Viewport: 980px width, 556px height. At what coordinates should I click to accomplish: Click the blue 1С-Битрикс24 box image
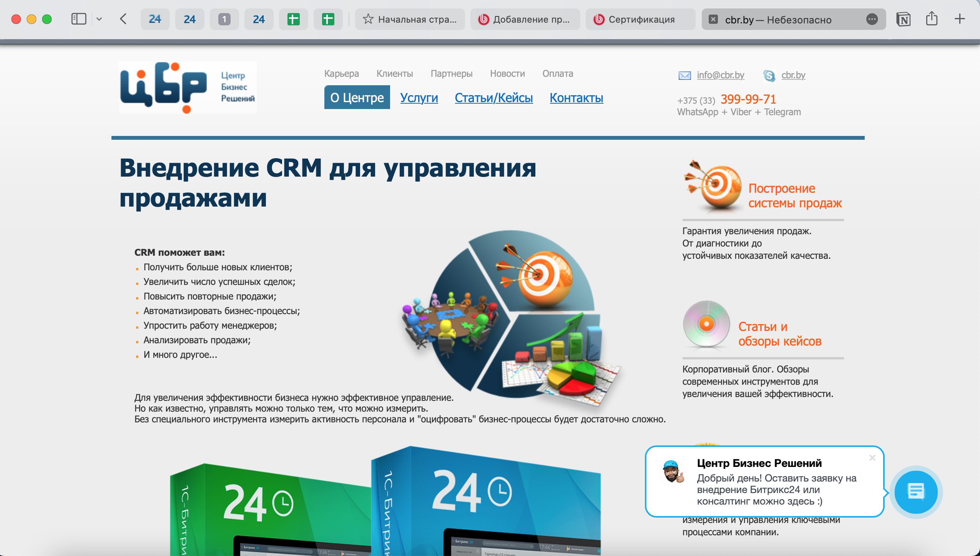click(486, 501)
